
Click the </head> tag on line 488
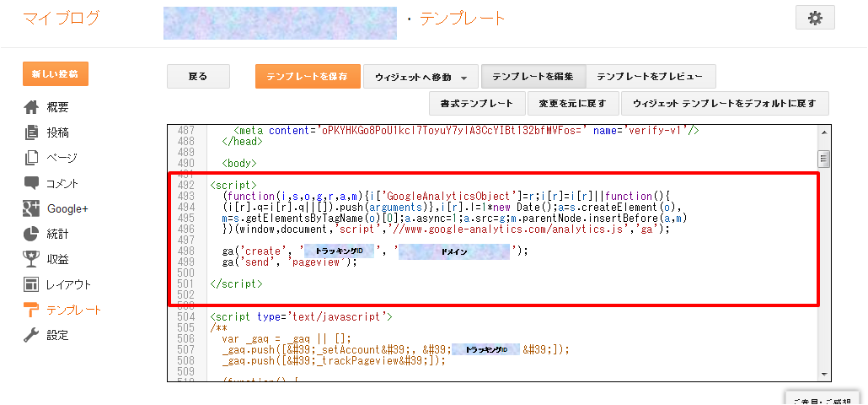[x=242, y=141]
